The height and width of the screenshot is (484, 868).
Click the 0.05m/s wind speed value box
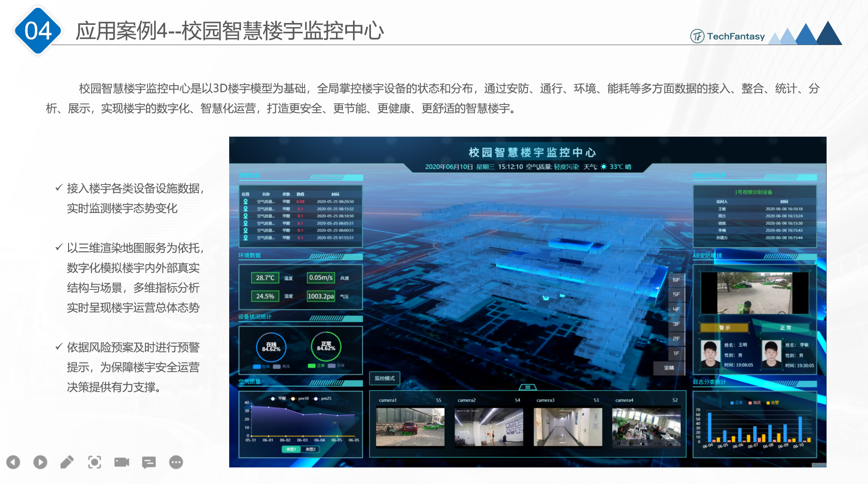pyautogui.click(x=321, y=278)
